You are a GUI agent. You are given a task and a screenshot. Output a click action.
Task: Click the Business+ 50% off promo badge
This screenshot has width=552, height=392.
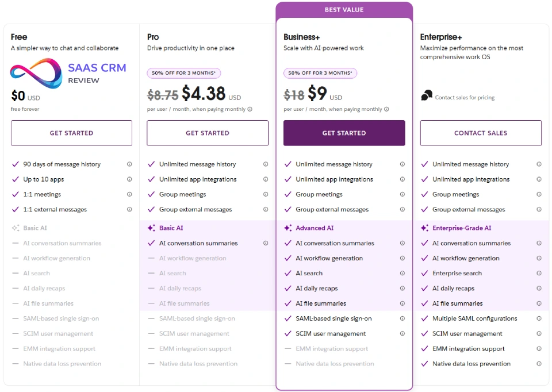320,73
